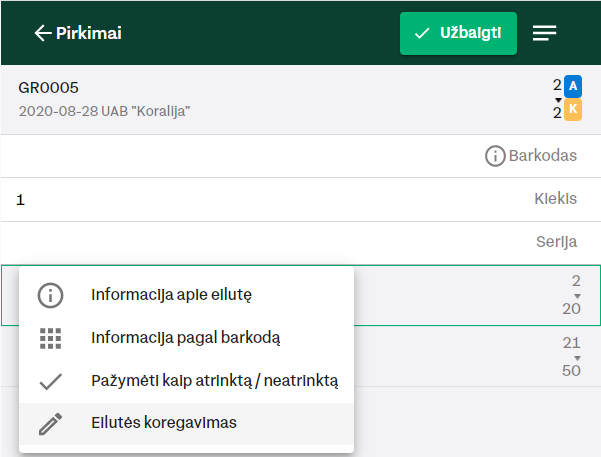Select 'Informacija apie eilutę' menu entry
This screenshot has height=457, width=601.
tap(171, 296)
